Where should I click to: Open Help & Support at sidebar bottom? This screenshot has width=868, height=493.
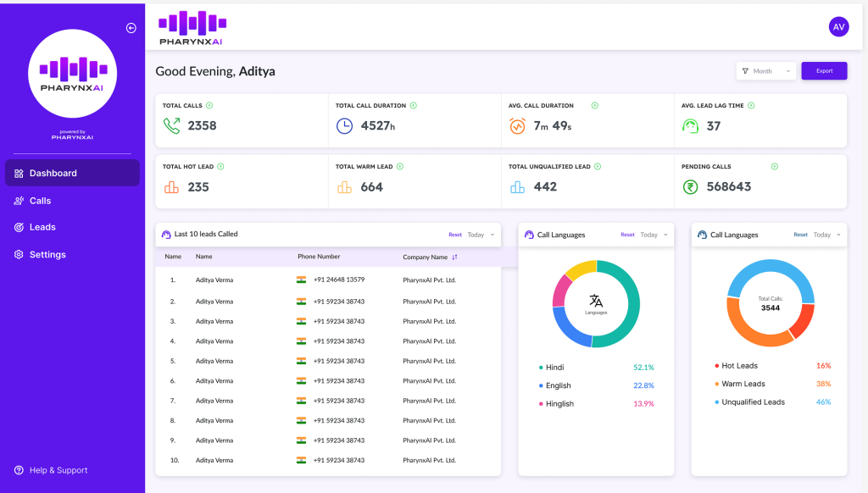click(x=58, y=470)
